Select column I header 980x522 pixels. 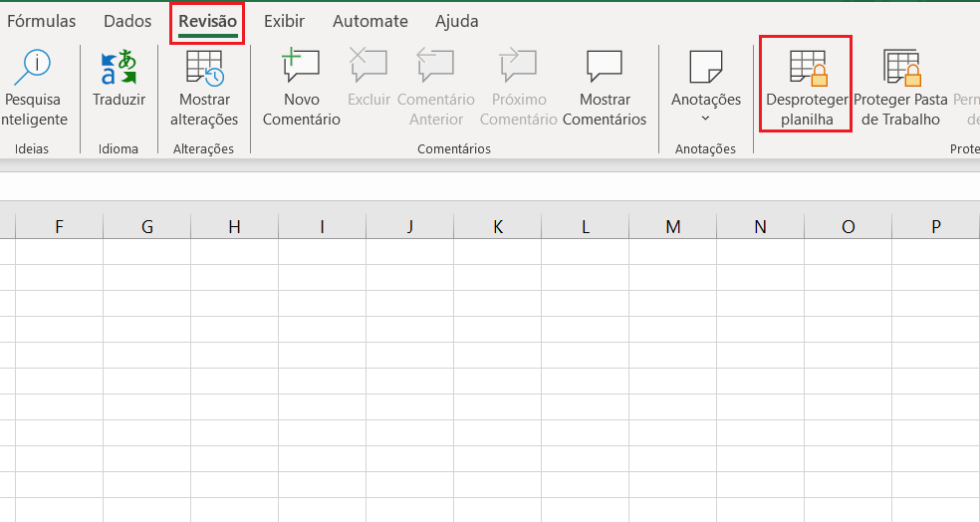[x=322, y=226]
